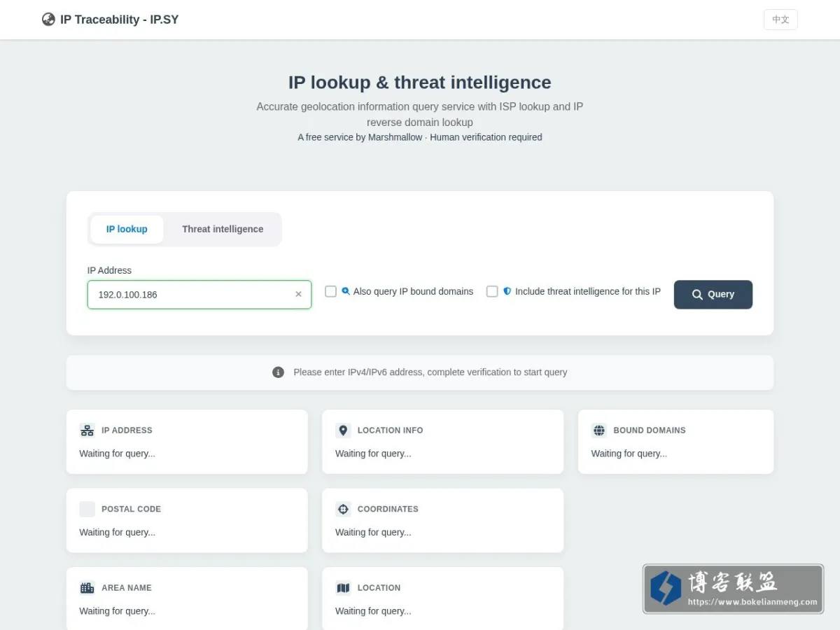Click the BOUND DOMAINS card heading
The image size is (840, 630).
650,430
